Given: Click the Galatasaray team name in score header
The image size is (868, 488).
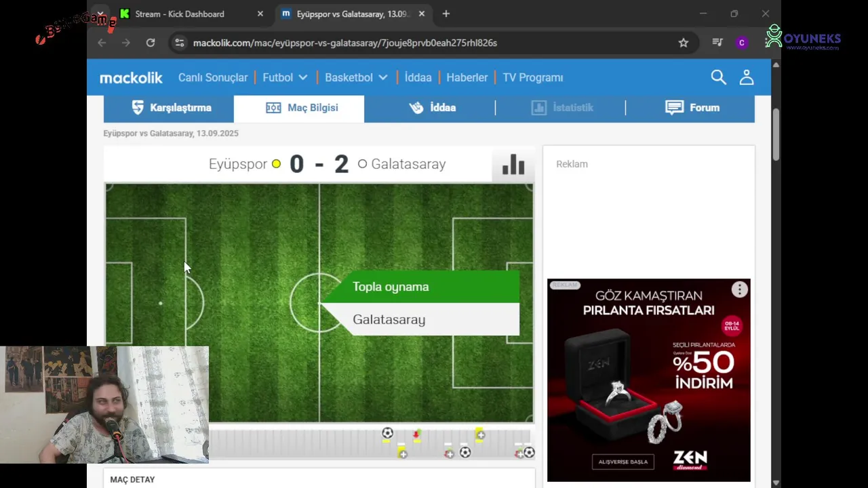Looking at the screenshot, I should click(x=408, y=164).
